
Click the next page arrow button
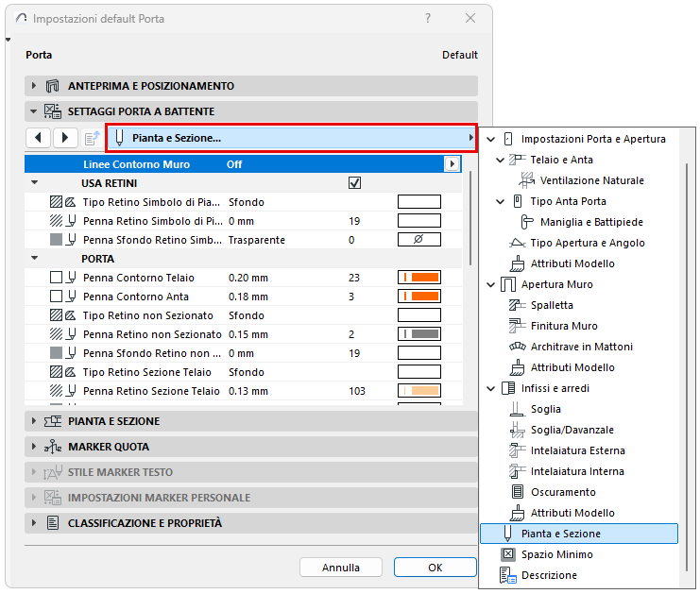65,138
